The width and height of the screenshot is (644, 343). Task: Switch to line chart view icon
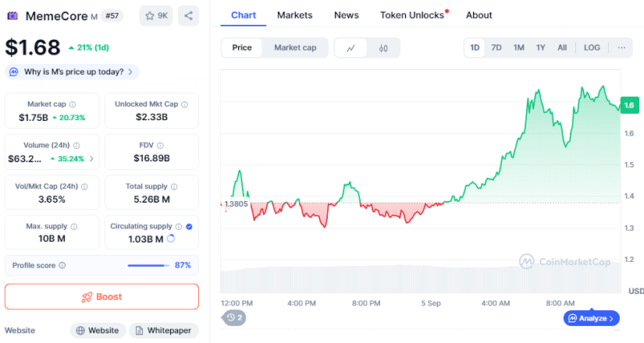pos(350,48)
